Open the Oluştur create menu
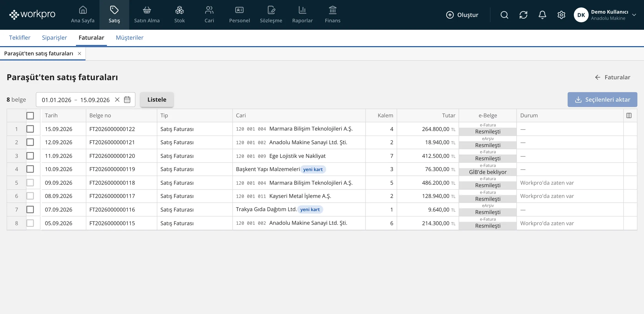 click(462, 15)
